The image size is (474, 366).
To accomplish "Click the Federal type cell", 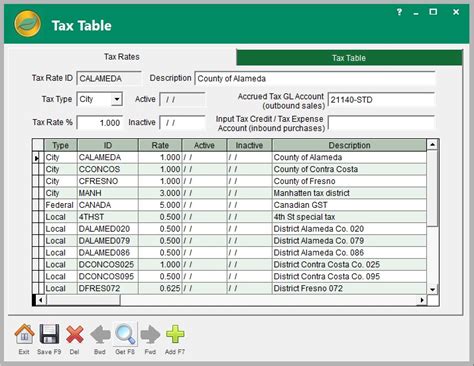I will pyautogui.click(x=61, y=205).
